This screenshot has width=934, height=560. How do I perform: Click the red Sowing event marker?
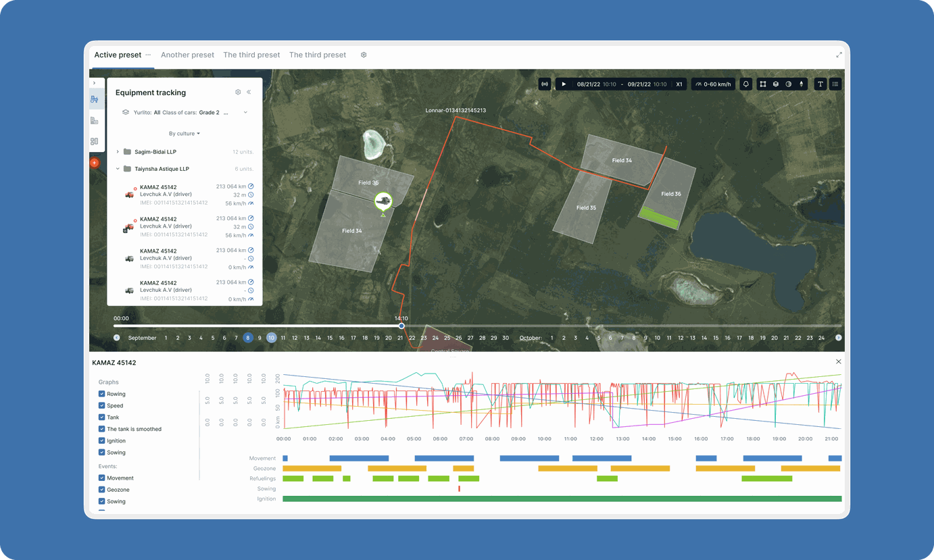pos(459,488)
